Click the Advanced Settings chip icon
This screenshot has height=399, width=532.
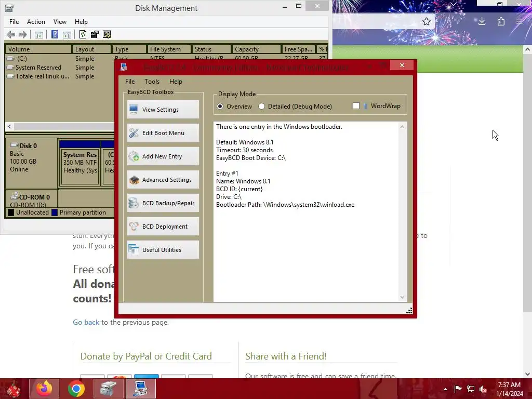pyautogui.click(x=134, y=179)
